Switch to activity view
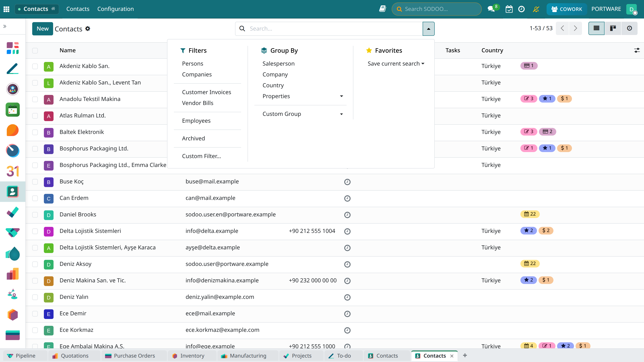Image resolution: width=644 pixels, height=362 pixels. (629, 28)
